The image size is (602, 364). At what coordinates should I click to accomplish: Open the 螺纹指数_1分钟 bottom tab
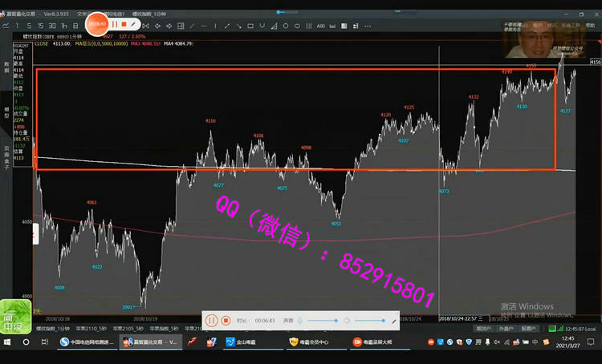tap(53, 328)
